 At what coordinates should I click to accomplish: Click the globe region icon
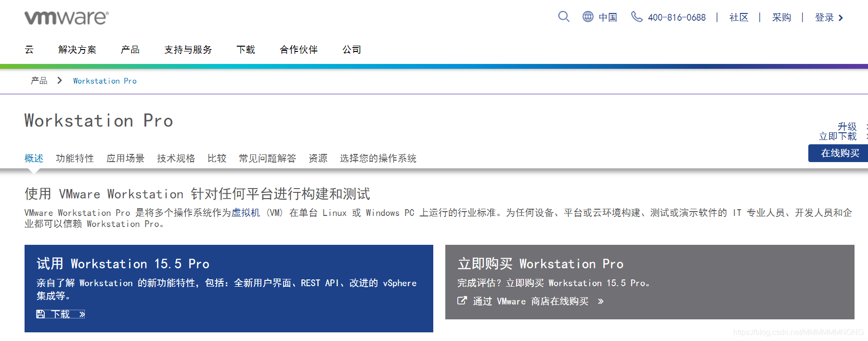tap(588, 17)
